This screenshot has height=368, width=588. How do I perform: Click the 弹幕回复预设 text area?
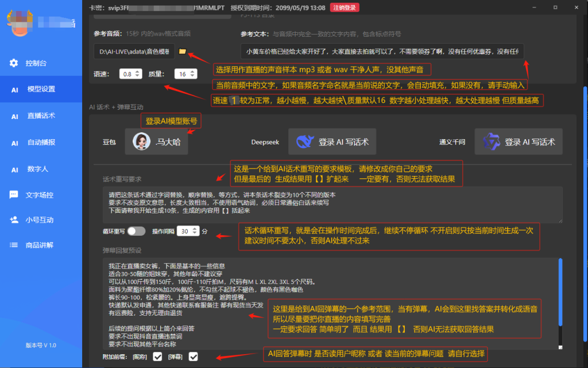pos(330,304)
